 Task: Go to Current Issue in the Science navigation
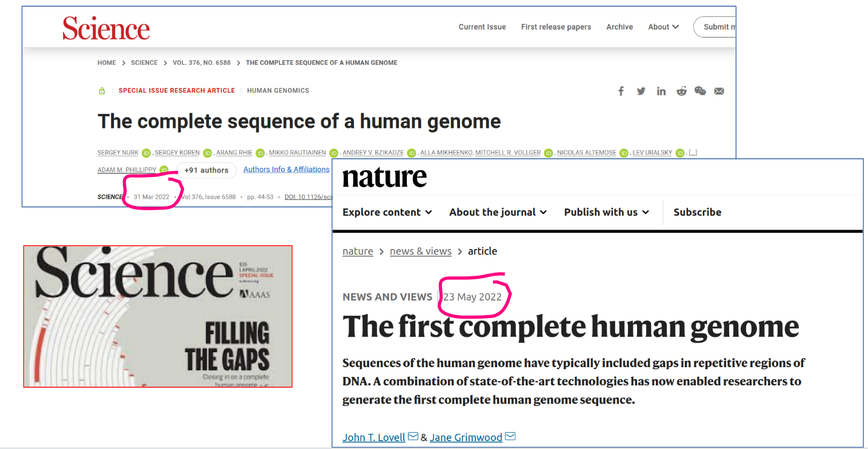(x=482, y=27)
